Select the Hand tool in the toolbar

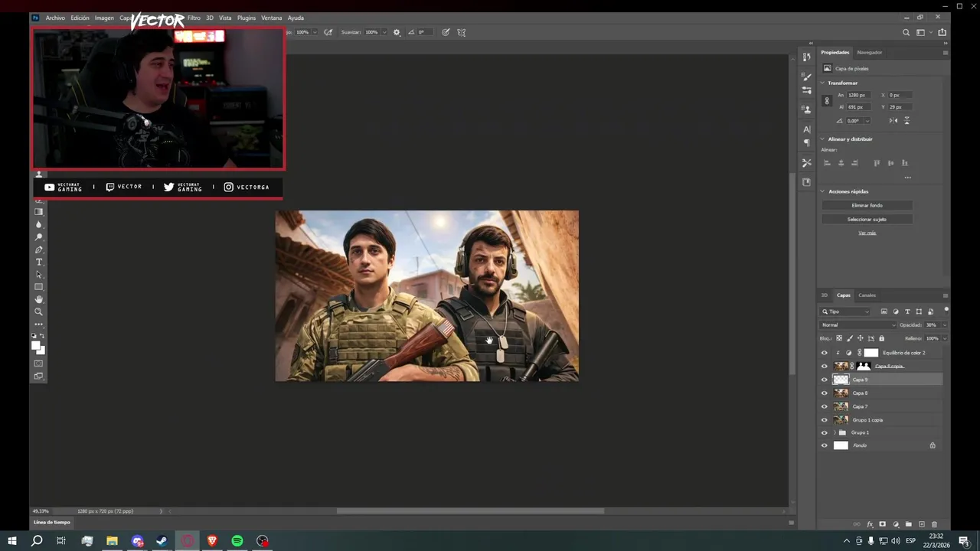pos(39,299)
